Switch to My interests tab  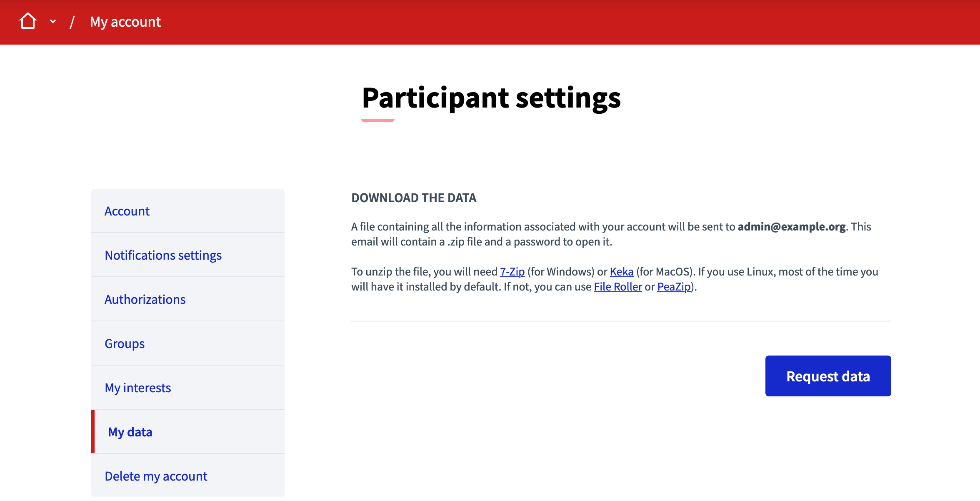coord(138,388)
